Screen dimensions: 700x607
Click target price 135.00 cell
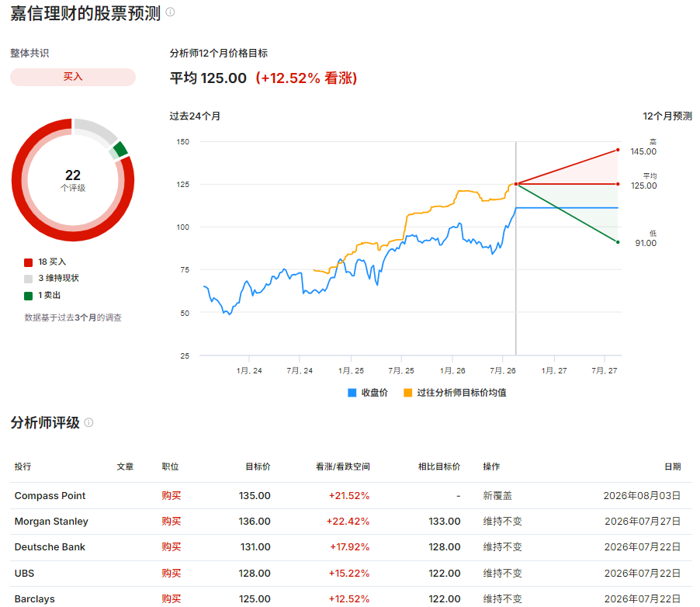click(255, 496)
